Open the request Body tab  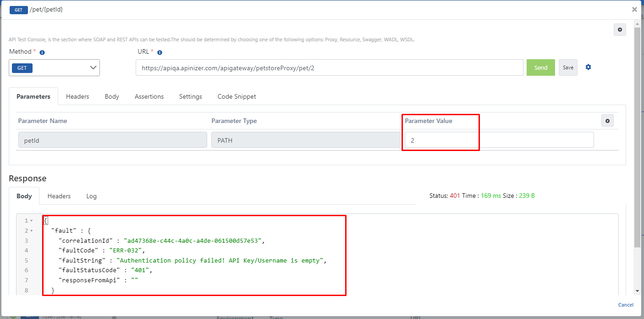(112, 96)
